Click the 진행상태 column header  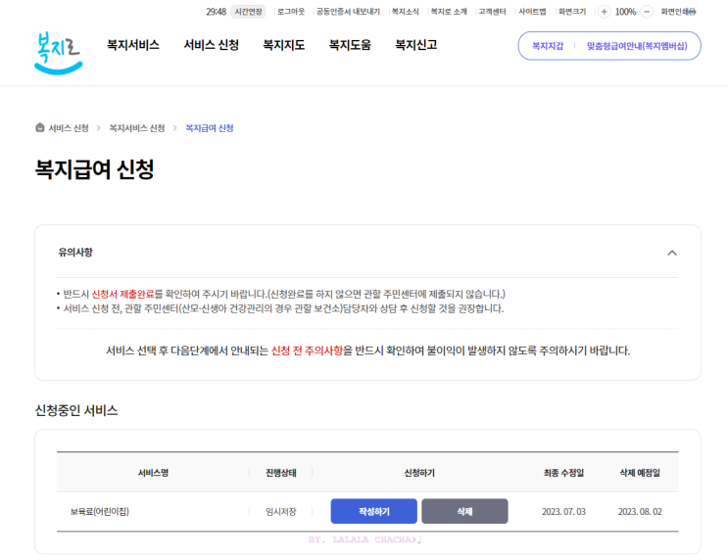point(281,473)
